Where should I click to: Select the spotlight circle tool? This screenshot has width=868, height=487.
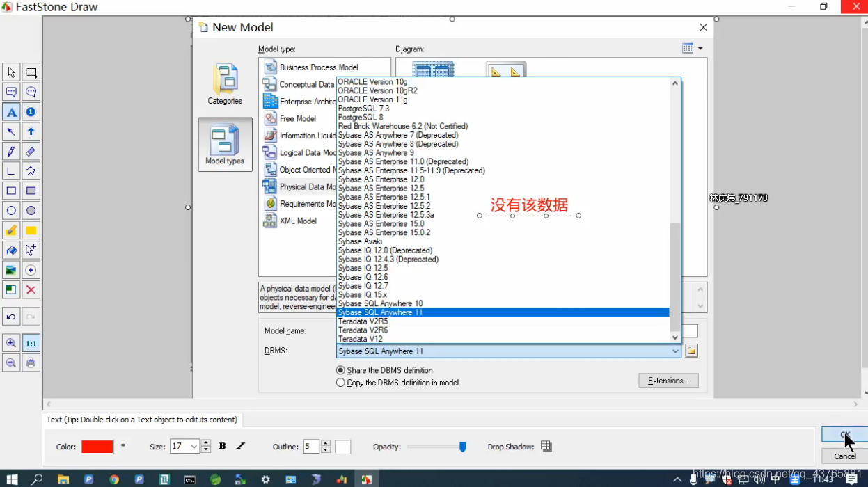(x=31, y=270)
